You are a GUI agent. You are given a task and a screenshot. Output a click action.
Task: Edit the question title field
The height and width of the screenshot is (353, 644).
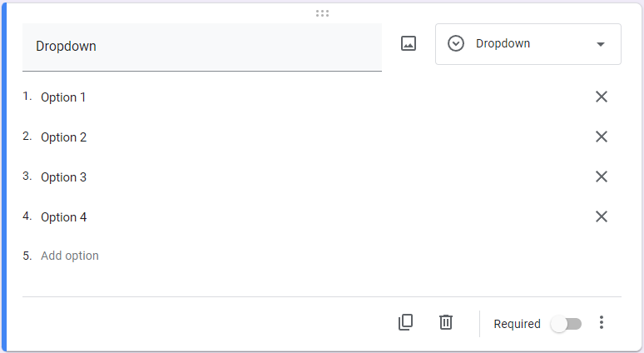pos(201,47)
